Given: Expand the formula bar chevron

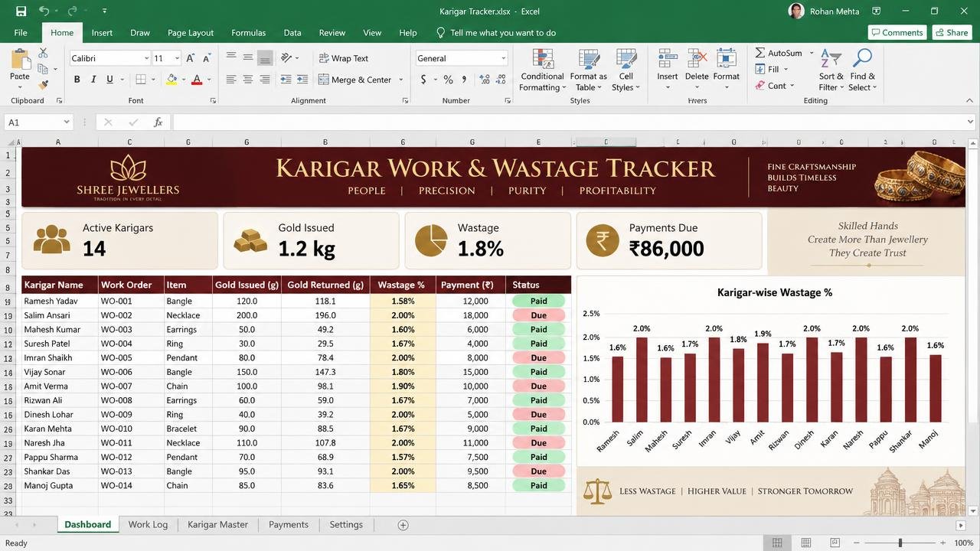Looking at the screenshot, I should 971,122.
